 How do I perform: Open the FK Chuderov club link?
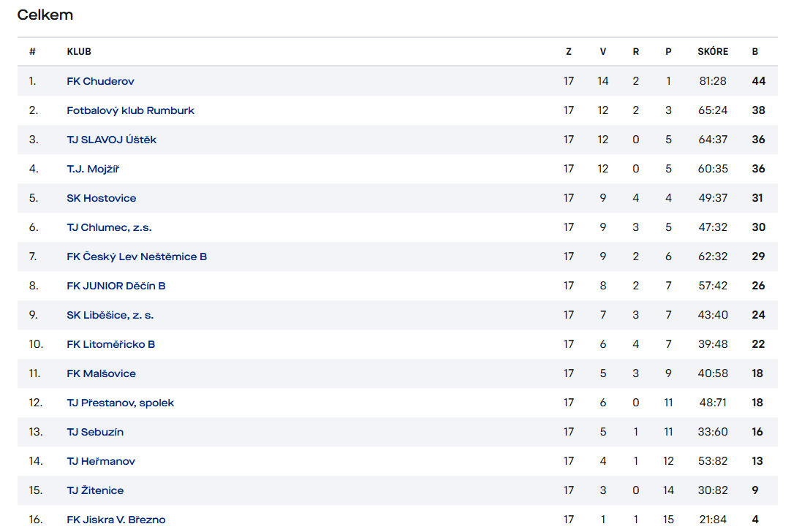tap(100, 81)
